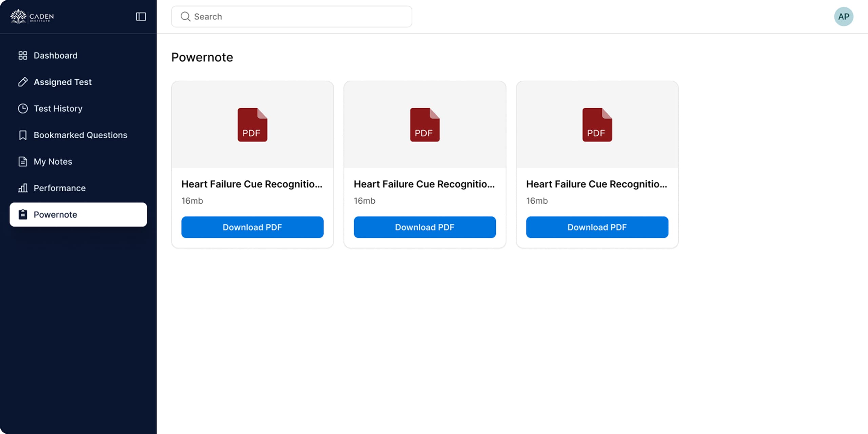Open the Dashboard menu item

tap(78, 55)
